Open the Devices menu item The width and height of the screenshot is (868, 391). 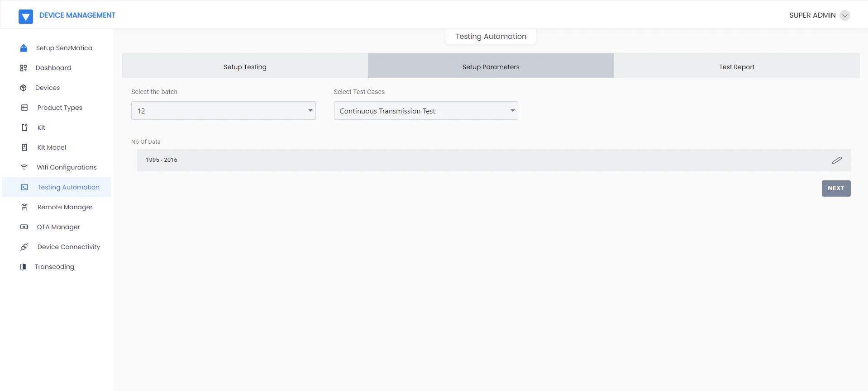click(57, 88)
